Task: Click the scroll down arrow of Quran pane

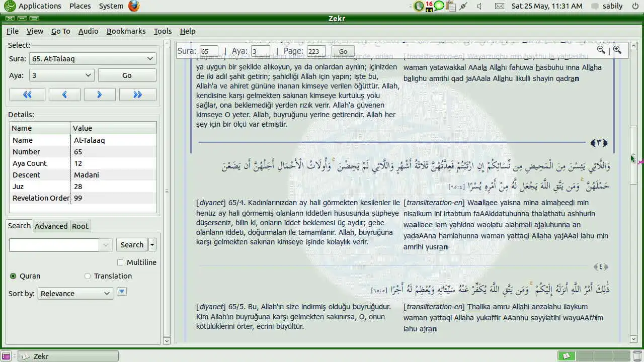Action: [634, 339]
